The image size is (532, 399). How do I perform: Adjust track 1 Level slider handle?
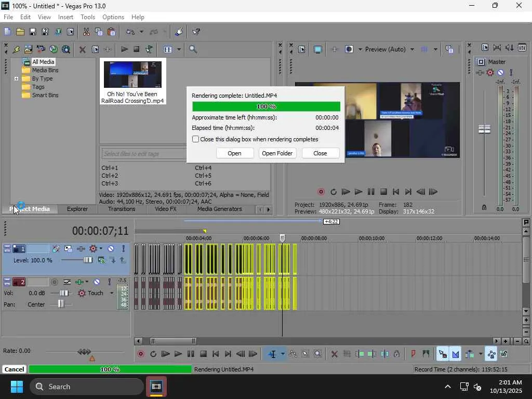tap(88, 260)
